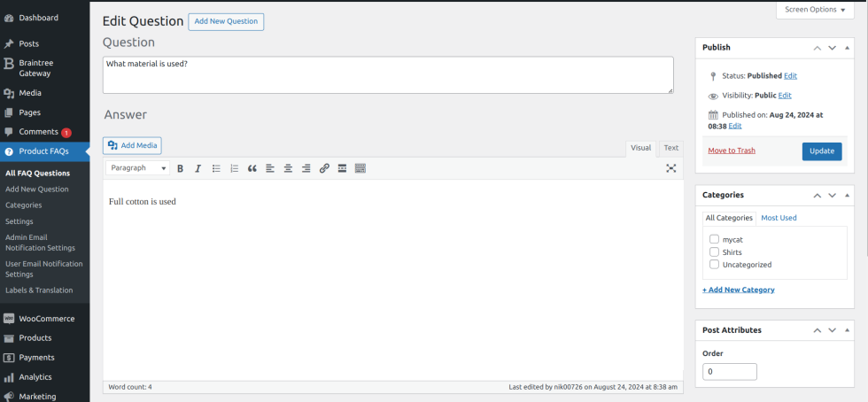Screen dimensions: 868x402
Task: Edit the published date
Action: [x=735, y=126]
